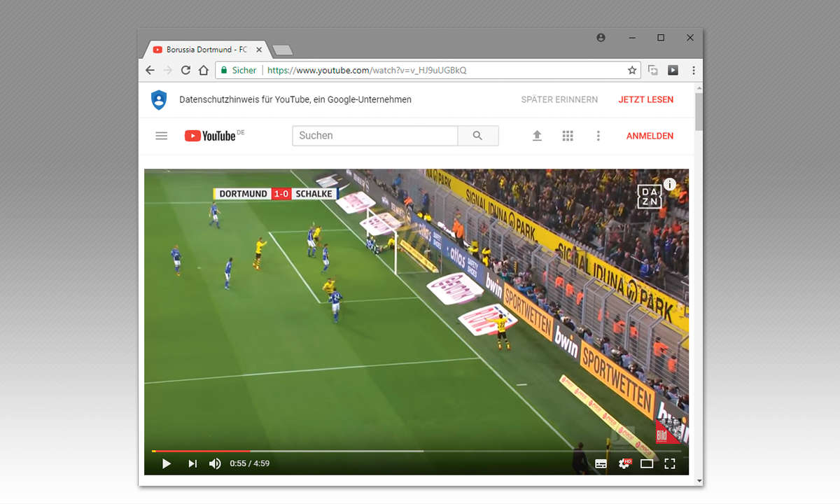Click JETZT LESEN privacy link
Image resolution: width=840 pixels, height=504 pixels.
coord(645,99)
